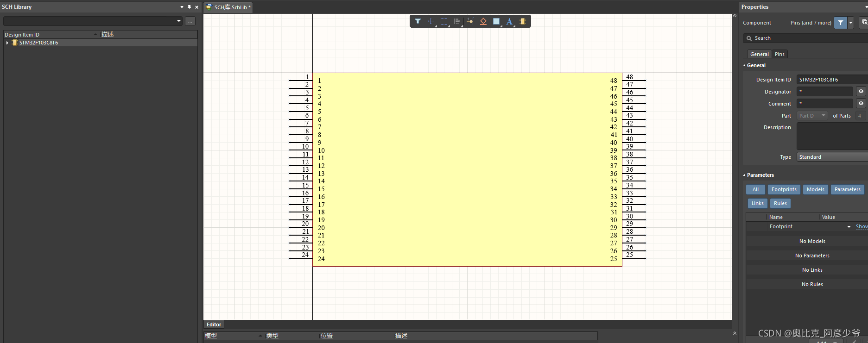The width and height of the screenshot is (868, 343).
Task: Expand the STM32F103C8T6 tree item
Action: click(7, 43)
